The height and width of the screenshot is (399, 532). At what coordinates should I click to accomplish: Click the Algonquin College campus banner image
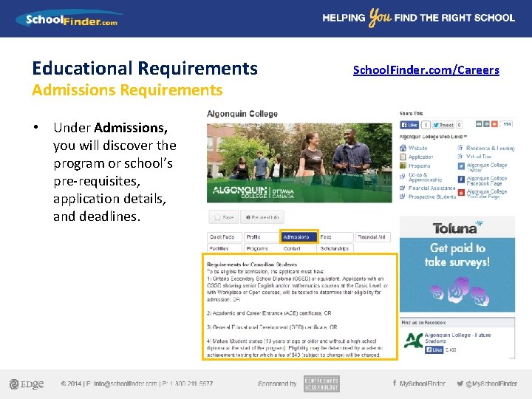point(299,163)
